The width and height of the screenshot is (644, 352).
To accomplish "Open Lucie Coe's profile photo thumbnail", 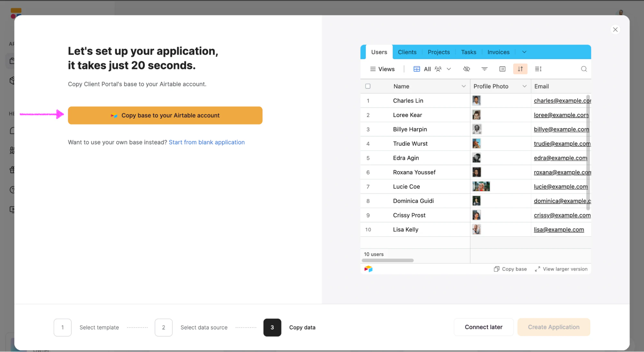I will tap(481, 187).
